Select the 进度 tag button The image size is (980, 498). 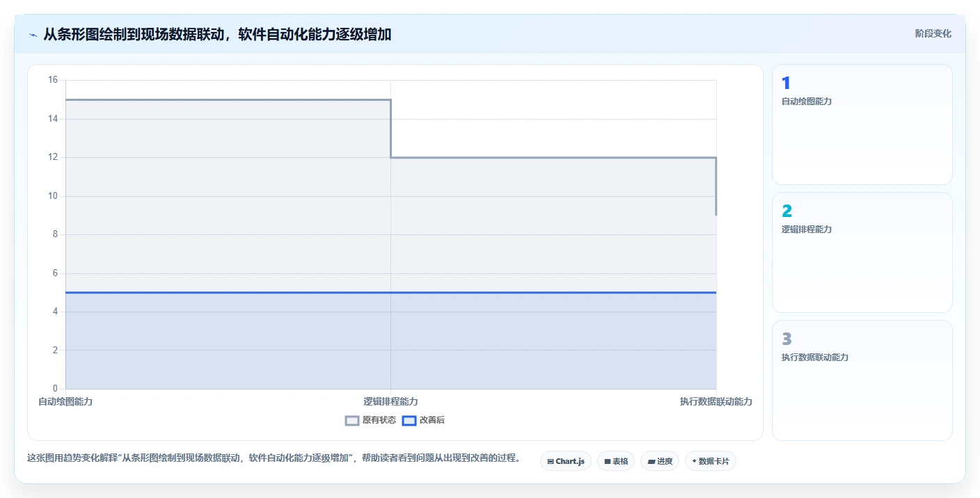pyautogui.click(x=660, y=461)
